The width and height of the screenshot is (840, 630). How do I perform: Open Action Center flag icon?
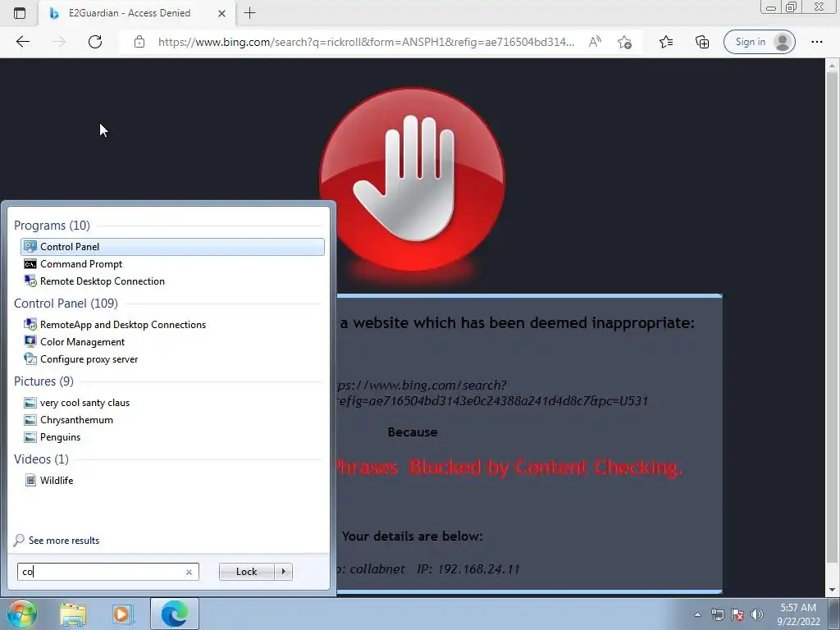[737, 614]
